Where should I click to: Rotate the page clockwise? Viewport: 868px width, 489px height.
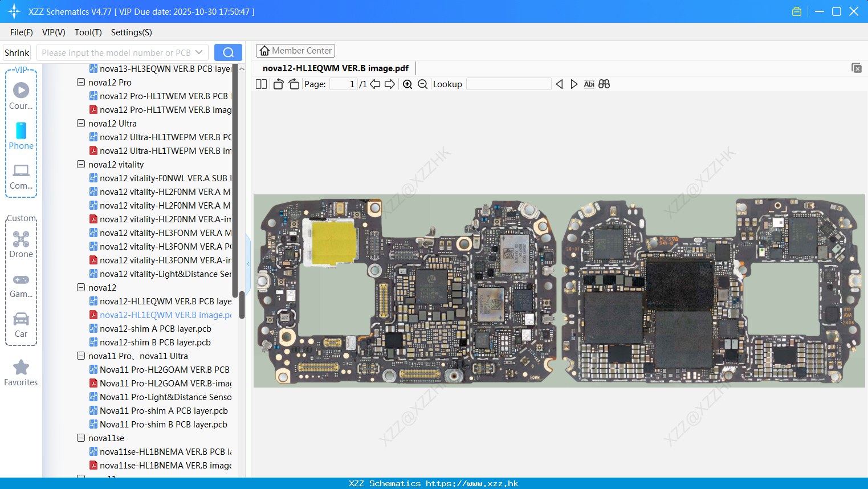coord(294,84)
